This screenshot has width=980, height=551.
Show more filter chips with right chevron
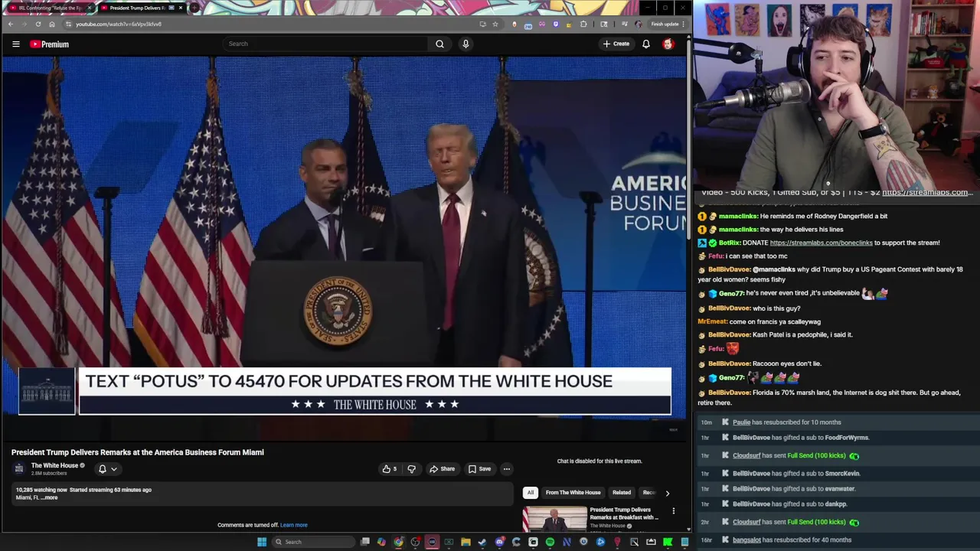click(667, 493)
